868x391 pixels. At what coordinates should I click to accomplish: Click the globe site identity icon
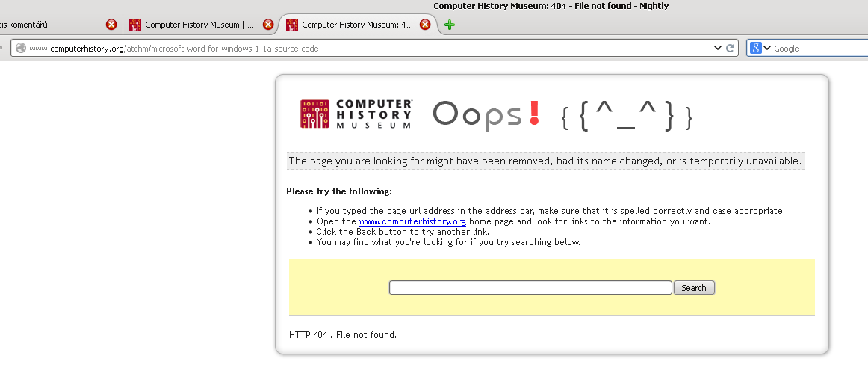coord(21,48)
